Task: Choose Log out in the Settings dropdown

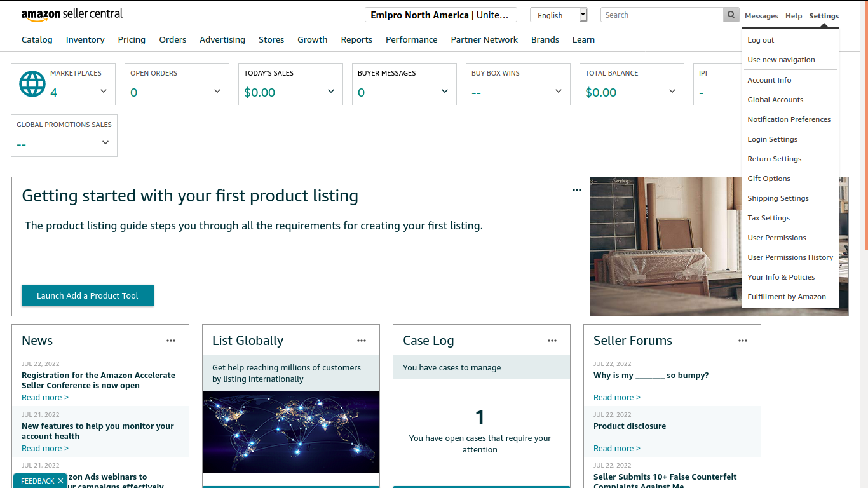Action: pyautogui.click(x=761, y=40)
